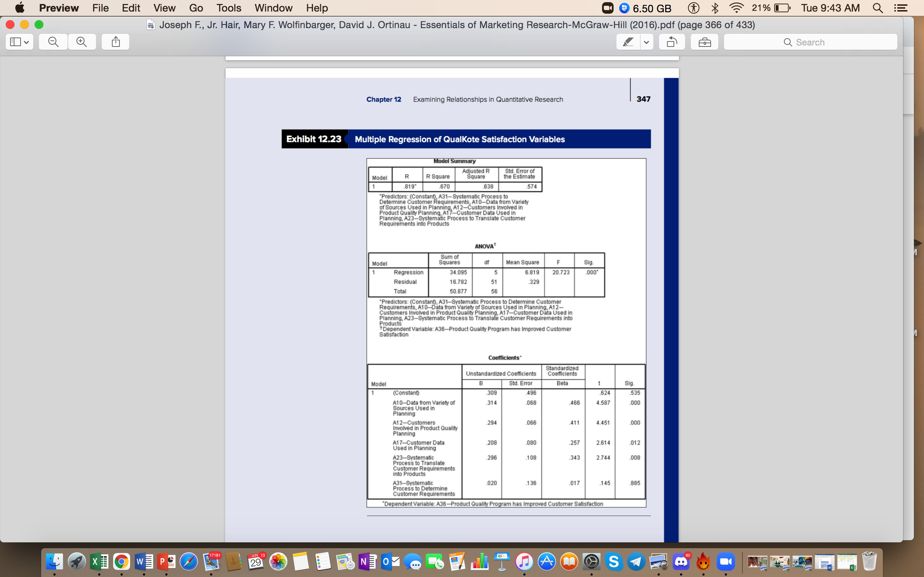Expand highlight color dropdown arrow
The image size is (924, 577).
click(x=646, y=42)
